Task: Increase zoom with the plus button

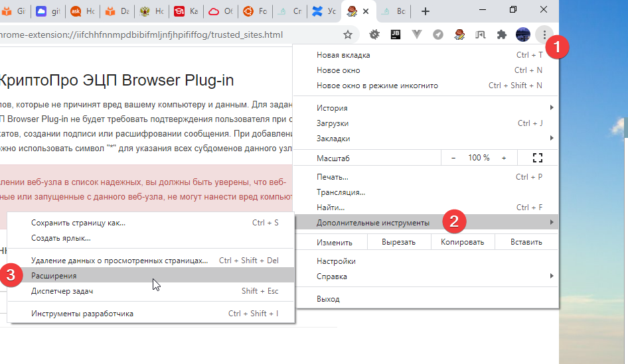Action: tap(504, 158)
